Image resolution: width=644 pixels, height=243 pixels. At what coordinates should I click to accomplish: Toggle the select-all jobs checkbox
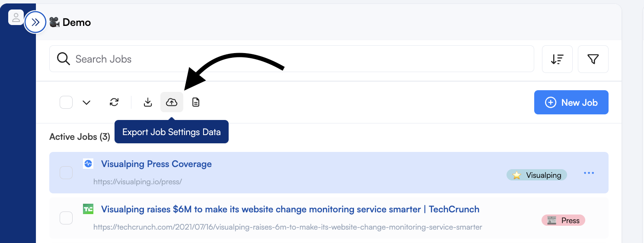pos(66,102)
